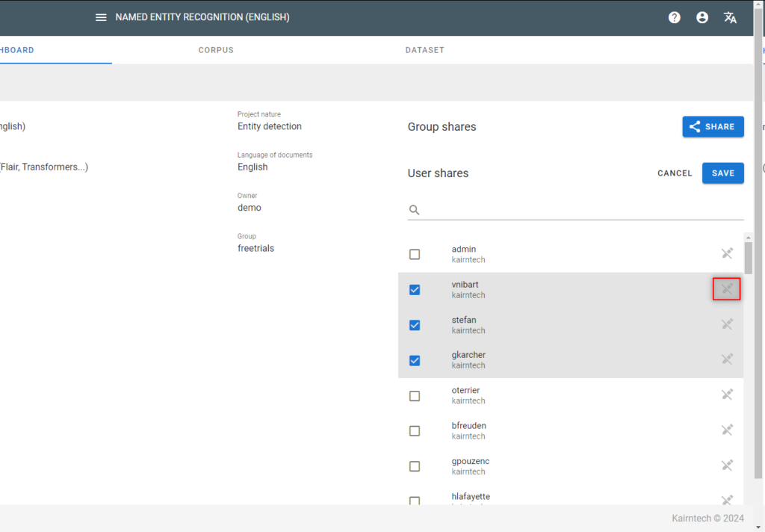This screenshot has width=765, height=532.
Task: Uncheck the vnibart user checkbox
Action: 415,290
